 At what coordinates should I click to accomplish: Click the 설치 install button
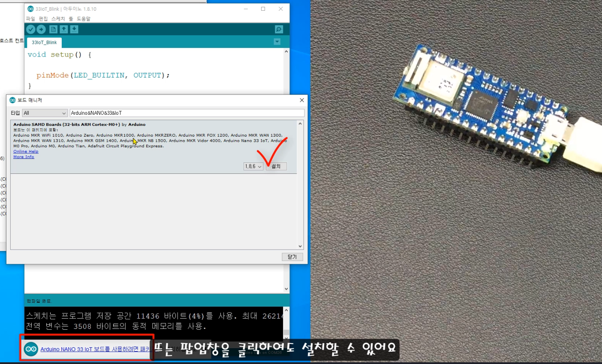pos(276,167)
